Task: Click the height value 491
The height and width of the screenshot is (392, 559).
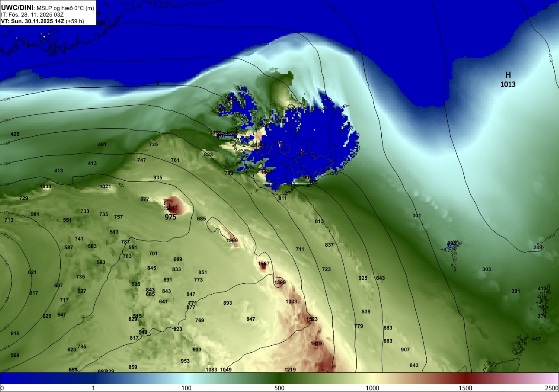Action: (102, 144)
